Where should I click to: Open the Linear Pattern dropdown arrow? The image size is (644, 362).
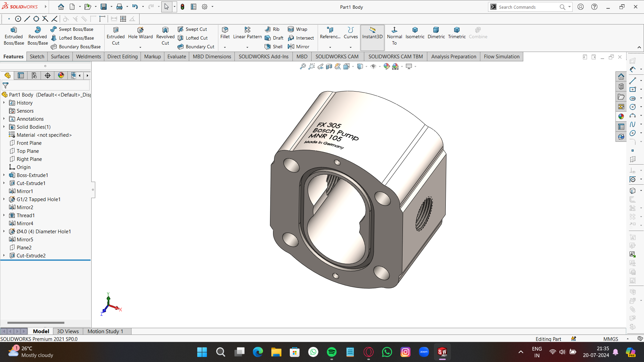248,47
